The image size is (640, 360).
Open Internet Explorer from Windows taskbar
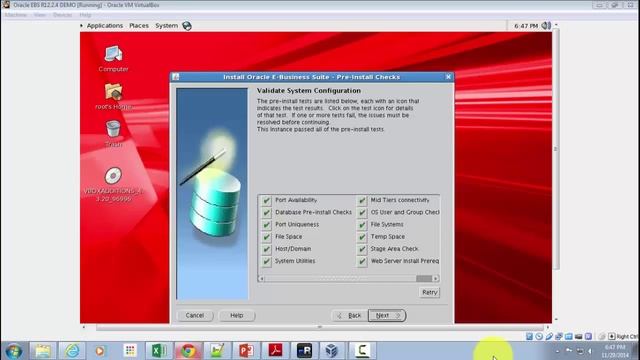72,351
